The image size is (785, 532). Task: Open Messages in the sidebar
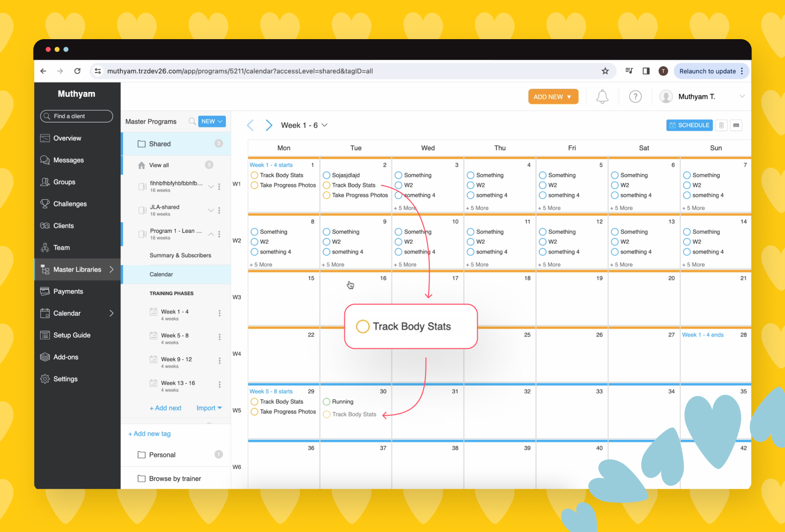click(69, 160)
